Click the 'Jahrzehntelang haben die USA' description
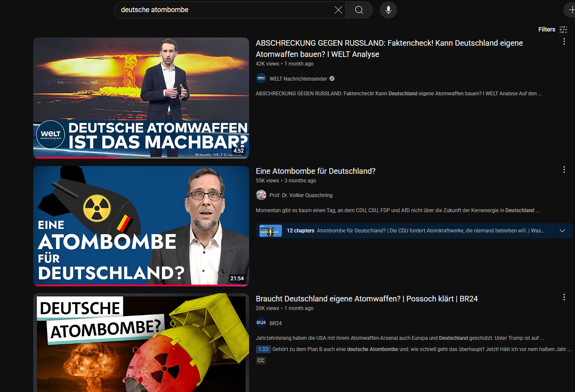Screen dimensions: 575x392 [400, 338]
